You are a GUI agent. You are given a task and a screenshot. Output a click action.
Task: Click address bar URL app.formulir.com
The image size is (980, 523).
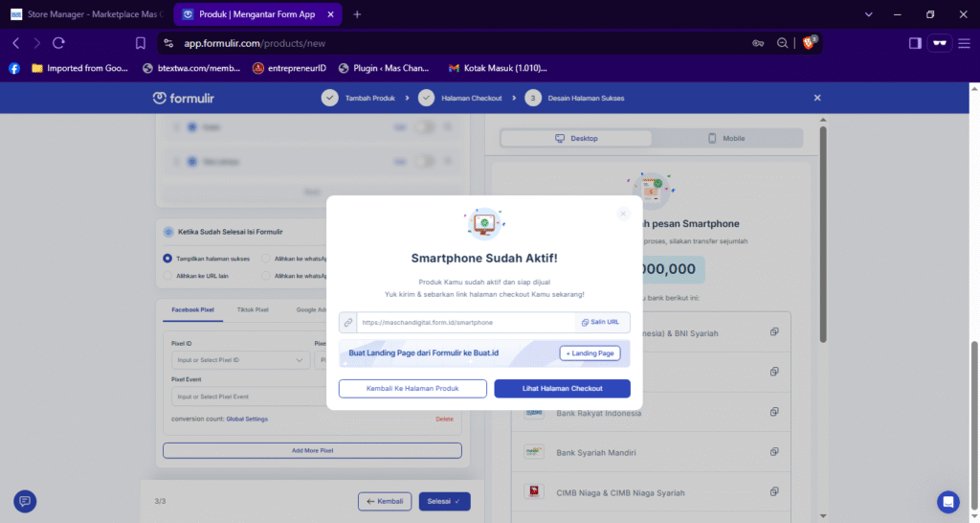[x=255, y=43]
